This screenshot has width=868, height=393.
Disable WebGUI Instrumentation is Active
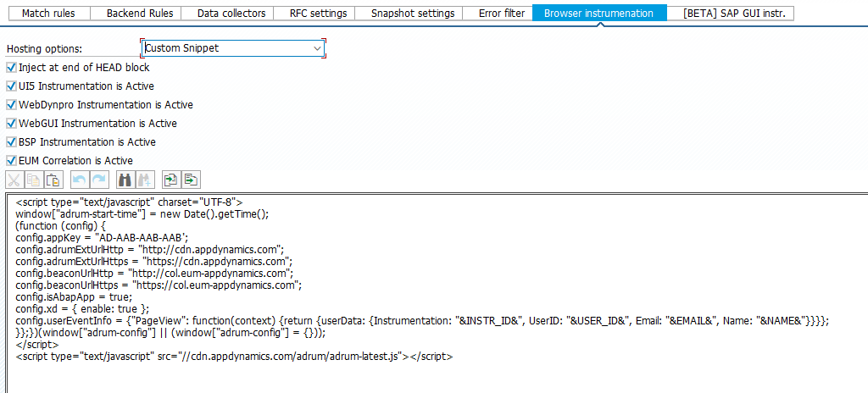pyautogui.click(x=11, y=124)
